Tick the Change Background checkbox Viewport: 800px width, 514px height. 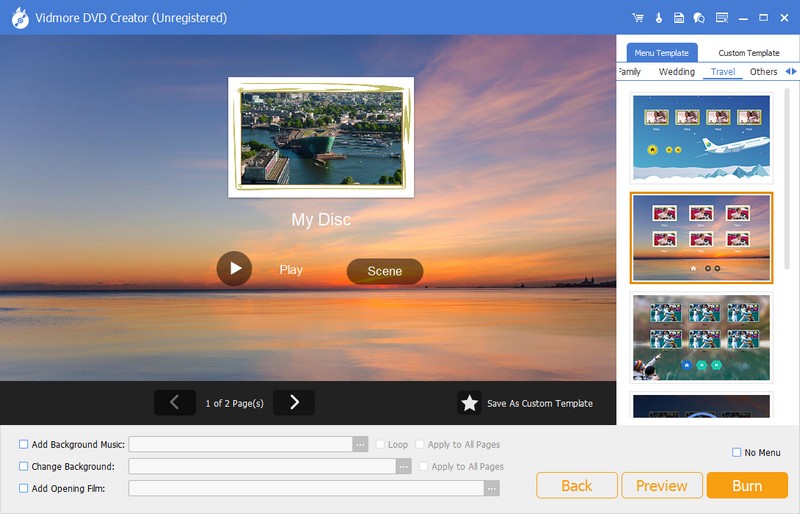[24, 466]
